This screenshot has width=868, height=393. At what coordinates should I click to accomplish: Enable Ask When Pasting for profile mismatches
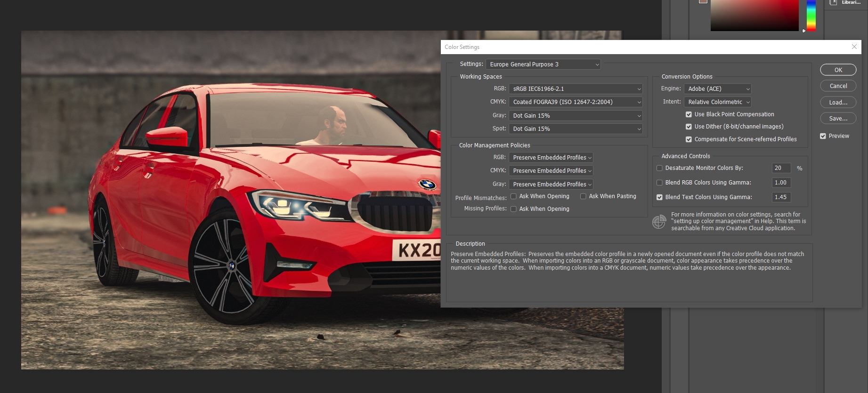click(583, 196)
